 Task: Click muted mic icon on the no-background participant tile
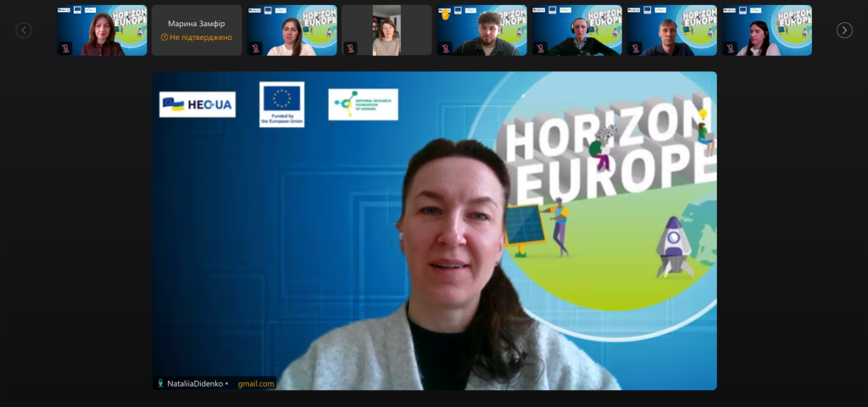click(350, 48)
